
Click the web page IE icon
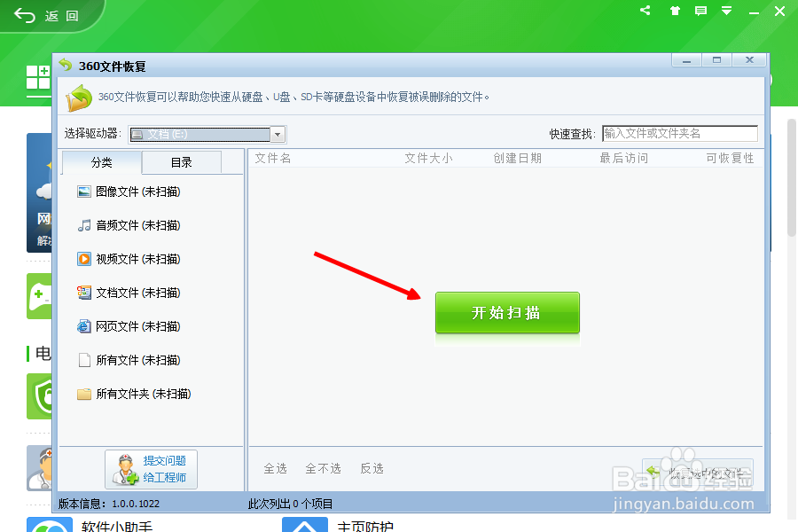[x=84, y=326]
